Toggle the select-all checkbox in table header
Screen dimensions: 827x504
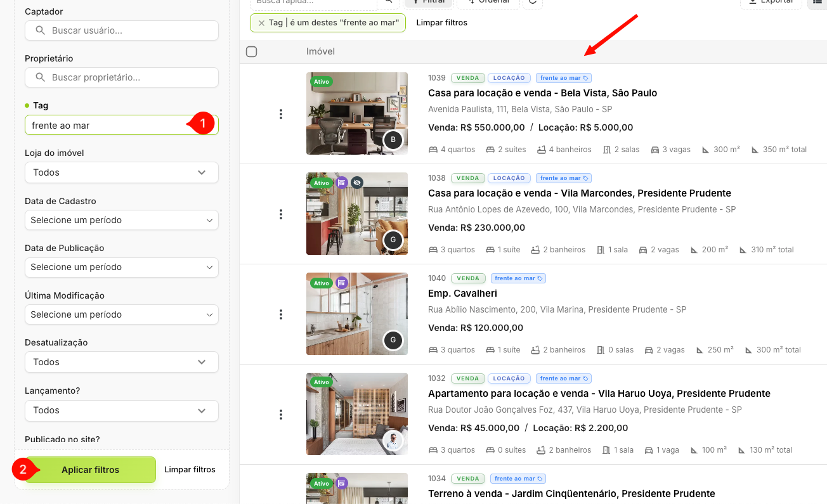pos(251,51)
